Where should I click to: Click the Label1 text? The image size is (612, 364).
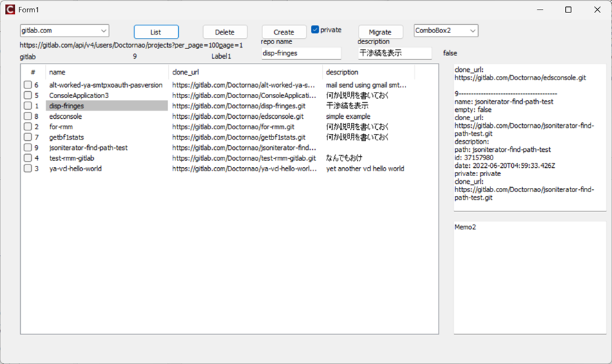(x=221, y=56)
